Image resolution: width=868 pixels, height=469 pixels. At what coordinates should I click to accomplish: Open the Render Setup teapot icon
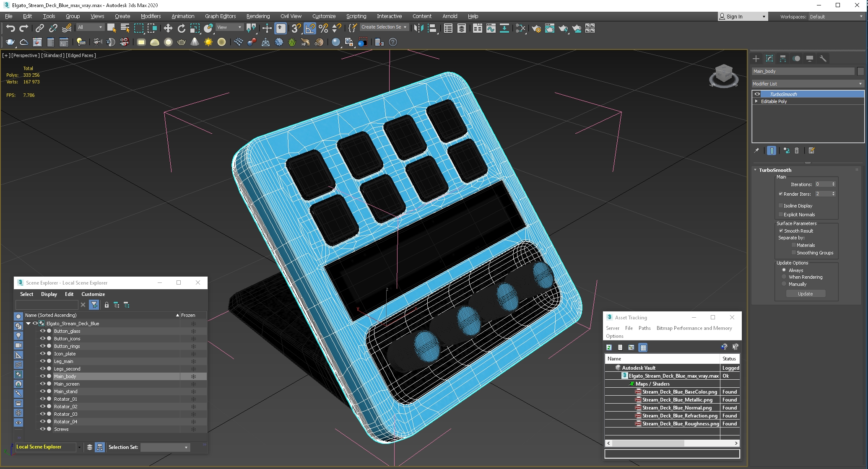tap(536, 28)
